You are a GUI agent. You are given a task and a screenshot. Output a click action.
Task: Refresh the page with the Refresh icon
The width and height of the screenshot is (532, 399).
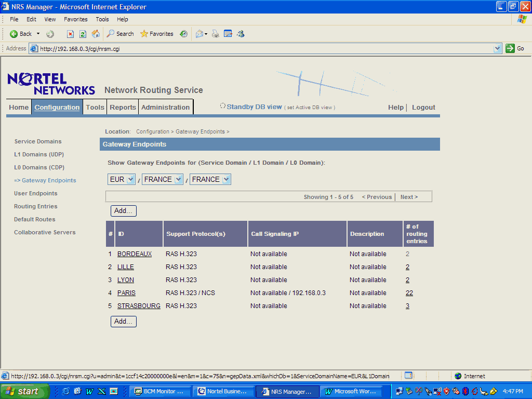click(x=83, y=34)
